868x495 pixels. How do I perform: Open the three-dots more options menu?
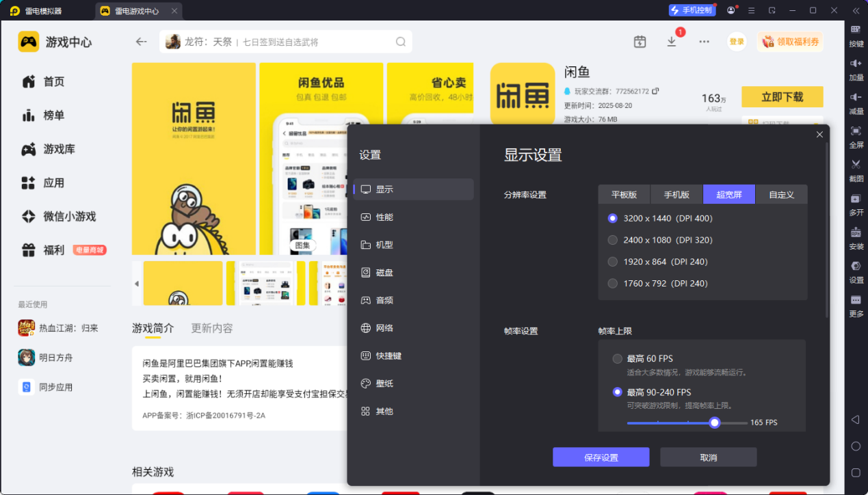tap(704, 42)
